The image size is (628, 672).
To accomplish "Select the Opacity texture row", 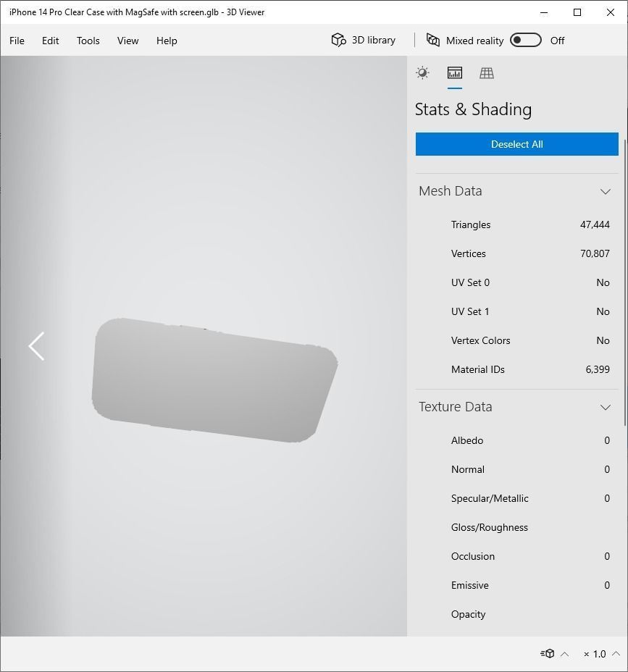I will [x=517, y=614].
